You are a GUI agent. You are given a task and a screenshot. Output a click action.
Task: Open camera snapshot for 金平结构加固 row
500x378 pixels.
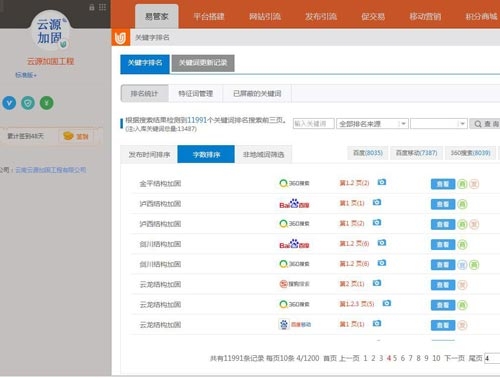(x=382, y=182)
